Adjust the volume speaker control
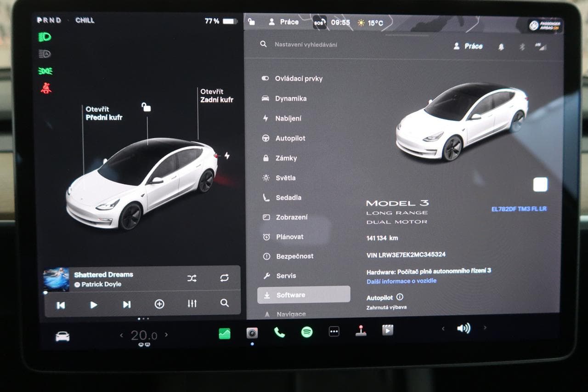Viewport: 588px width, 392px height. pyautogui.click(x=464, y=329)
